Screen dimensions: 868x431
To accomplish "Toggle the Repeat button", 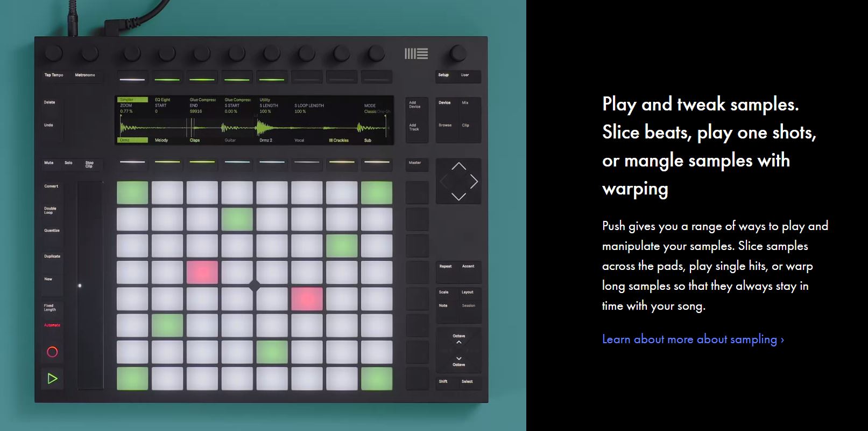I will [x=446, y=266].
